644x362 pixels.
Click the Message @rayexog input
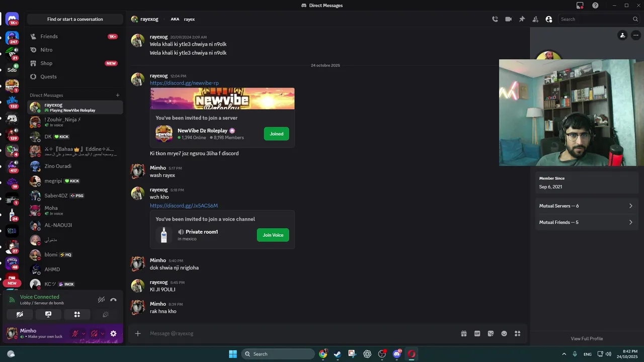pos(302,333)
